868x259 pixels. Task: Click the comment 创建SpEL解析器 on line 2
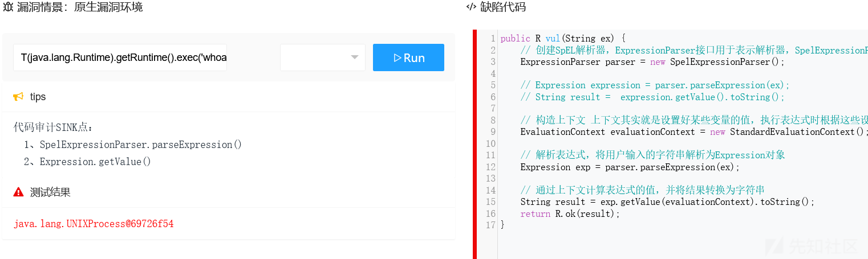tap(694, 51)
